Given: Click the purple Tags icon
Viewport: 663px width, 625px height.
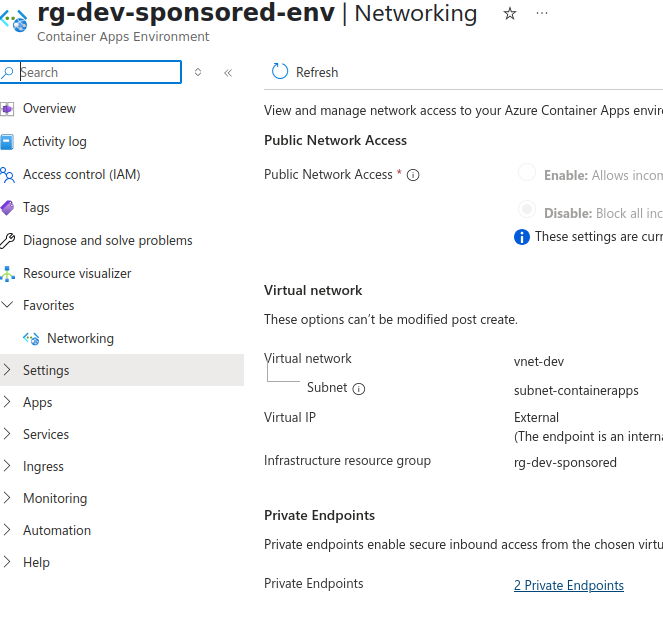Looking at the screenshot, I should coord(7,208).
